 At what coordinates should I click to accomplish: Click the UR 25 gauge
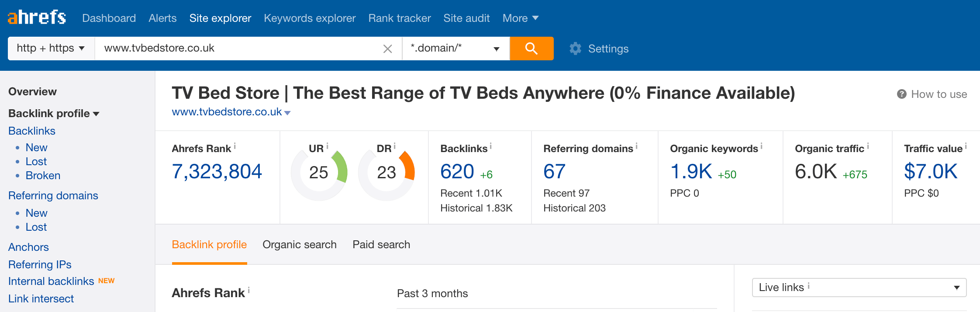pos(319,173)
